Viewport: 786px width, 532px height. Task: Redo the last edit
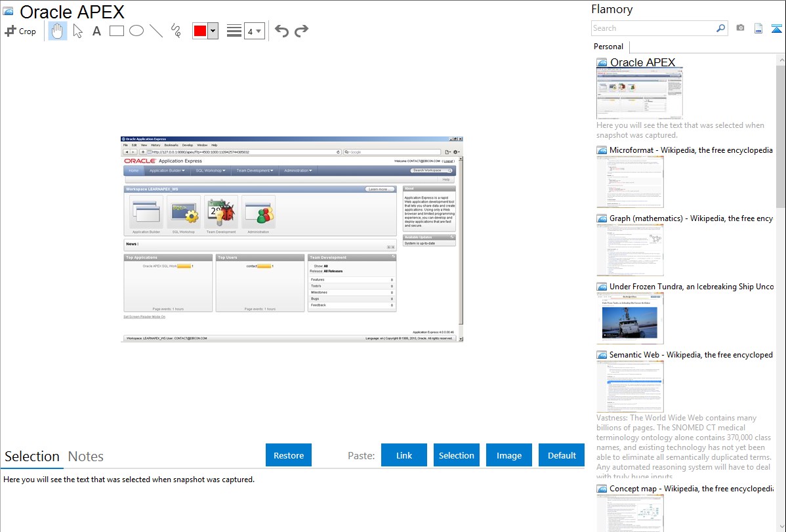301,31
